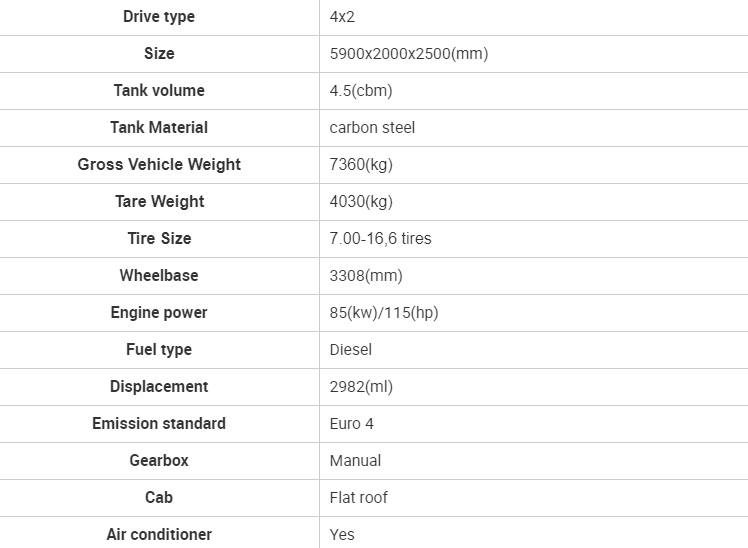Select the Fuel type label
The image size is (748, 548).
[159, 350]
